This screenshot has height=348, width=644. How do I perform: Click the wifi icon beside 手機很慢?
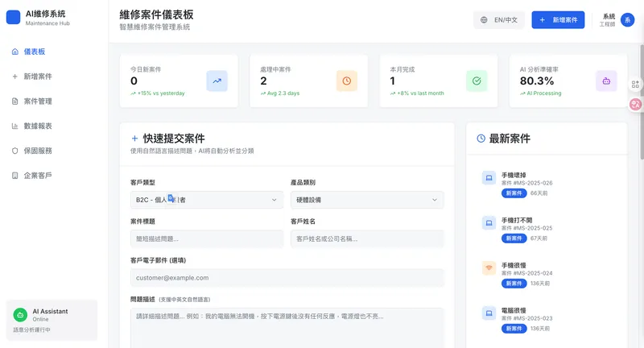click(489, 268)
